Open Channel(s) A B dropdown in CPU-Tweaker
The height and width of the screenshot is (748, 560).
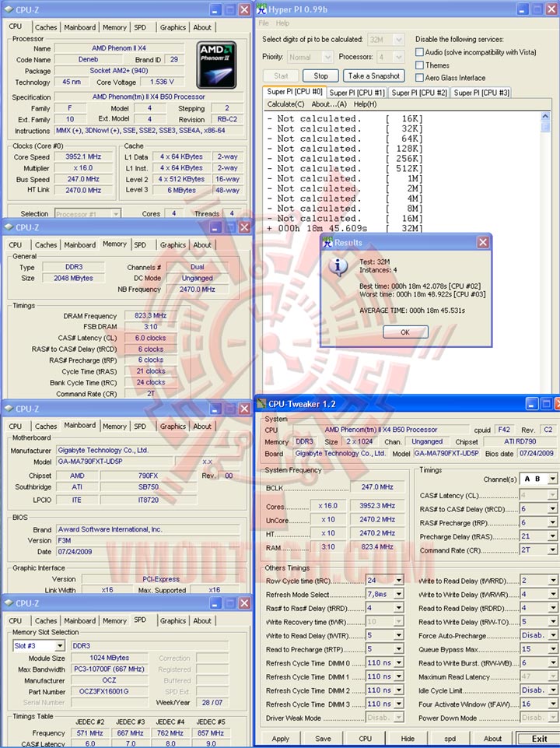tap(552, 479)
